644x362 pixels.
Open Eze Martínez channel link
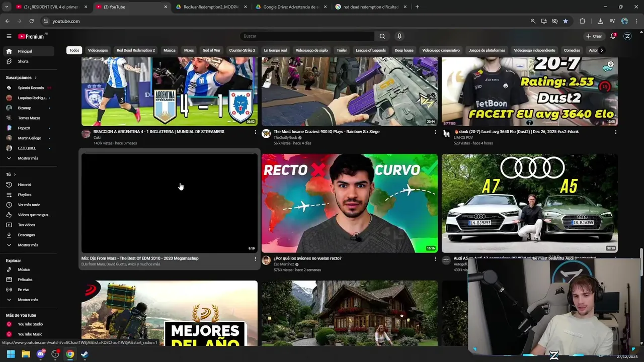click(284, 264)
